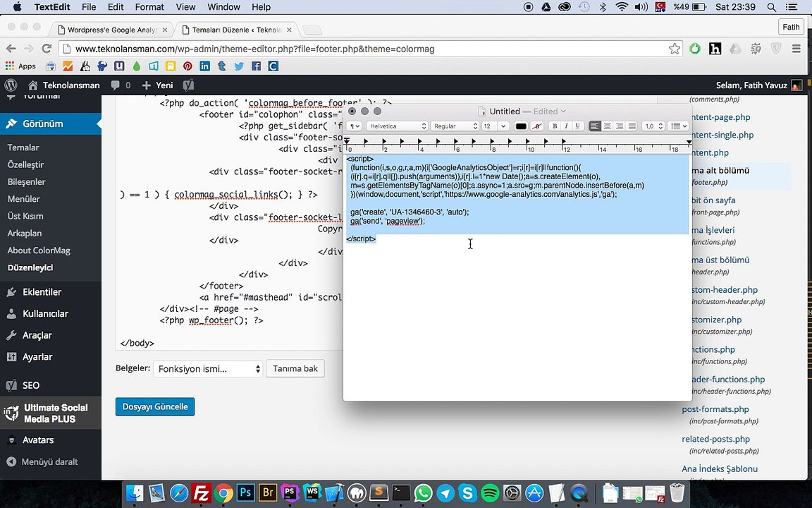Open Chrome hamburger menu
812x508 pixels.
pos(796,49)
